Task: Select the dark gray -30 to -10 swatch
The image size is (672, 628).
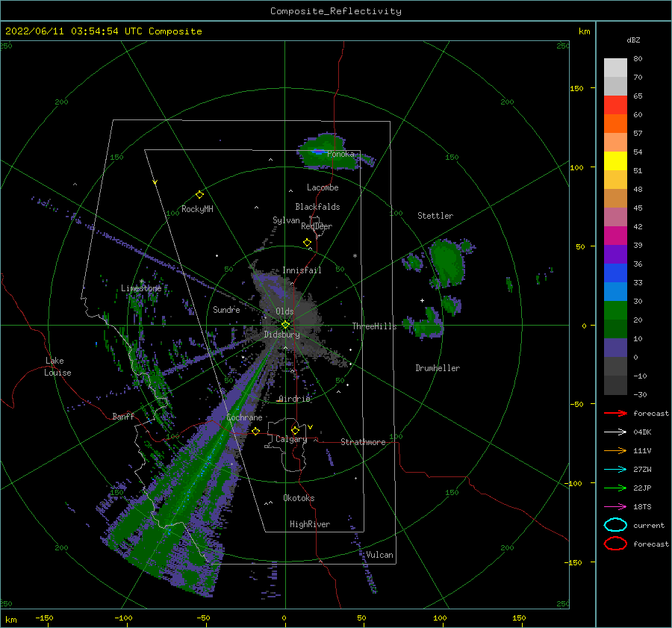Action: pos(615,385)
